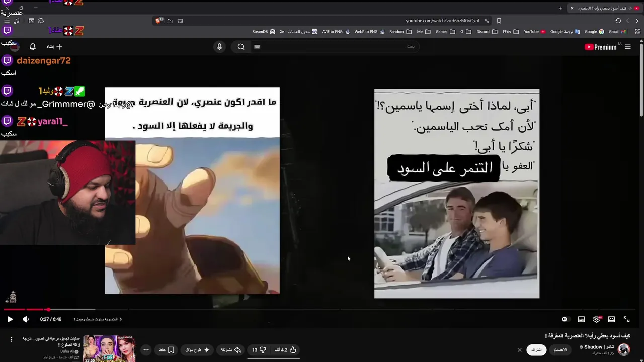Expand the Discord bookmarks folder
This screenshot has height=362, width=644.
tap(486, 32)
